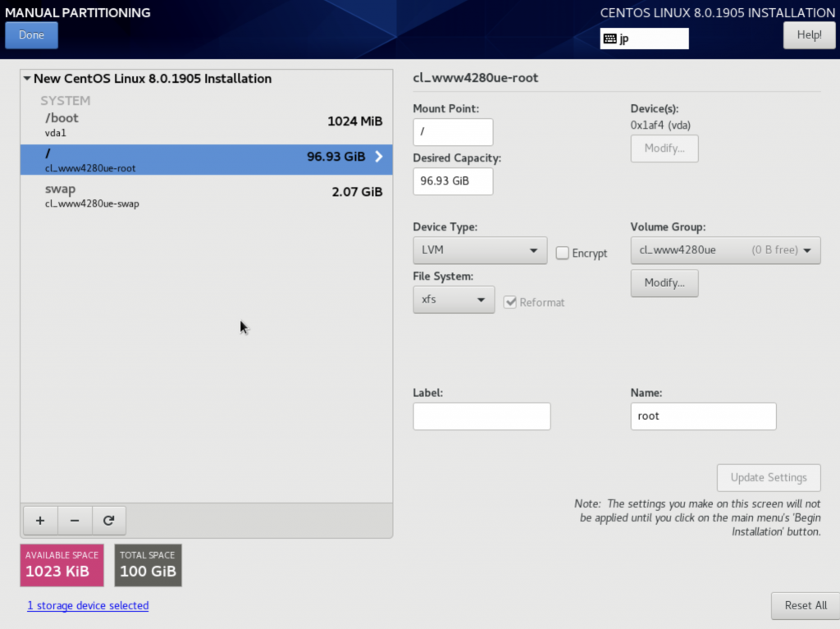
Task: Click the 1024 MiB size of /boot
Action: tap(354, 121)
